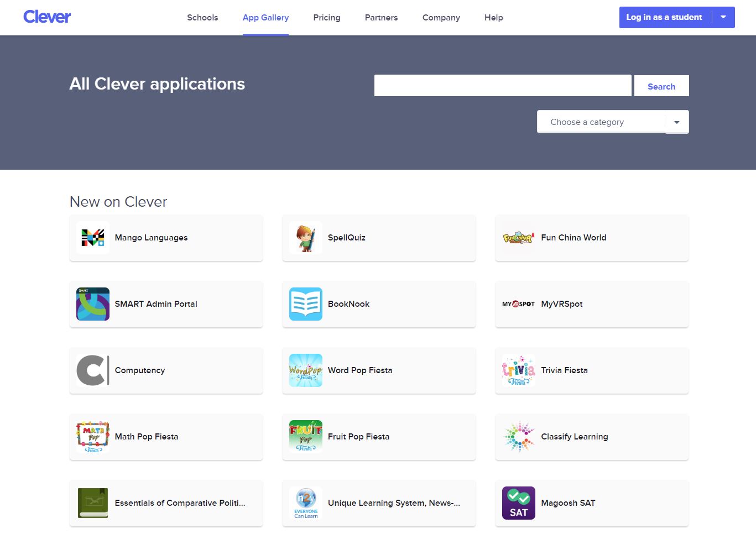The height and width of the screenshot is (534, 756).
Task: Open the MyVRSpot app text link
Action: click(x=562, y=304)
